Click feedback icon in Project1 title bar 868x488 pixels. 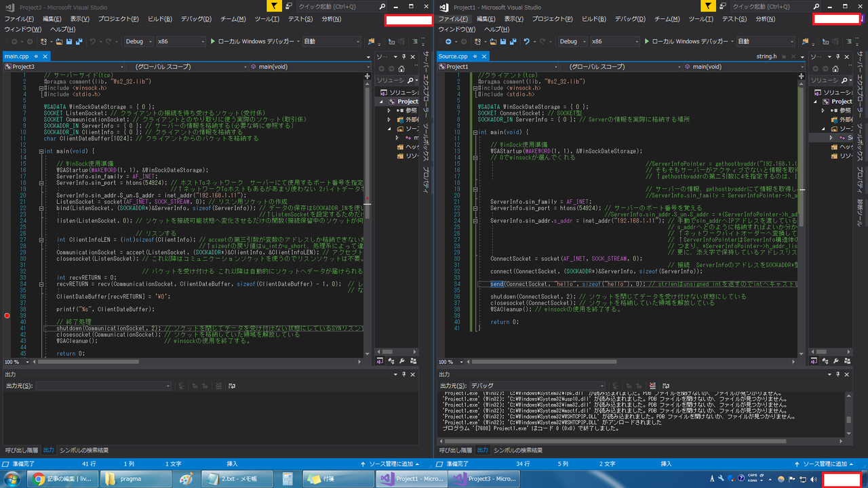(722, 6)
